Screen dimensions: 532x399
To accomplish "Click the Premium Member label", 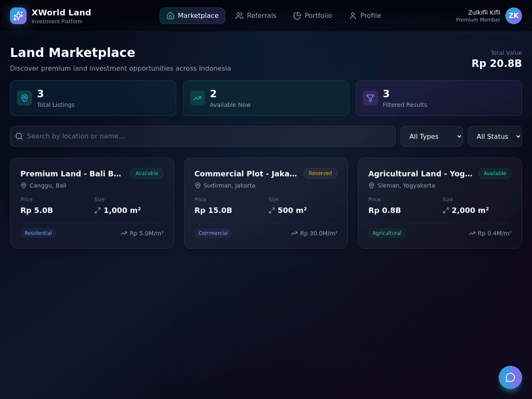I will coord(478,20).
